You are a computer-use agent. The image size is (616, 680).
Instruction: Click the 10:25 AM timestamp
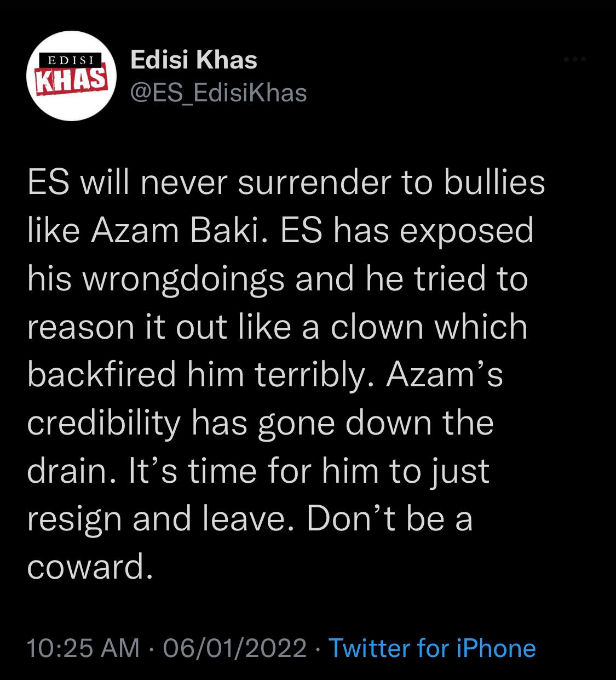[x=83, y=648]
